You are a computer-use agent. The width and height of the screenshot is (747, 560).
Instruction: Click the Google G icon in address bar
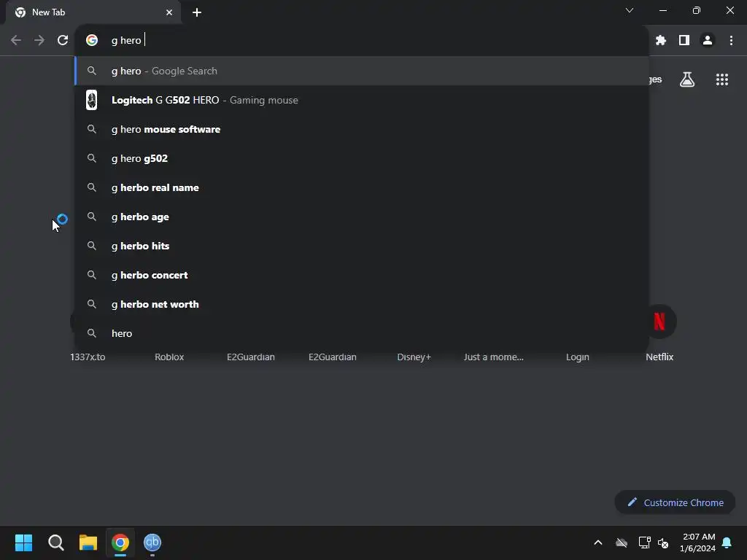click(x=92, y=41)
